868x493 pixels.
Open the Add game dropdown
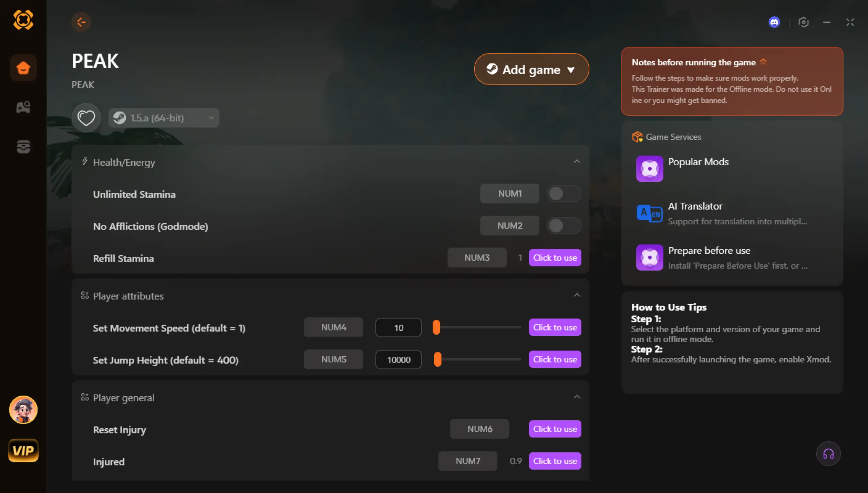click(531, 69)
